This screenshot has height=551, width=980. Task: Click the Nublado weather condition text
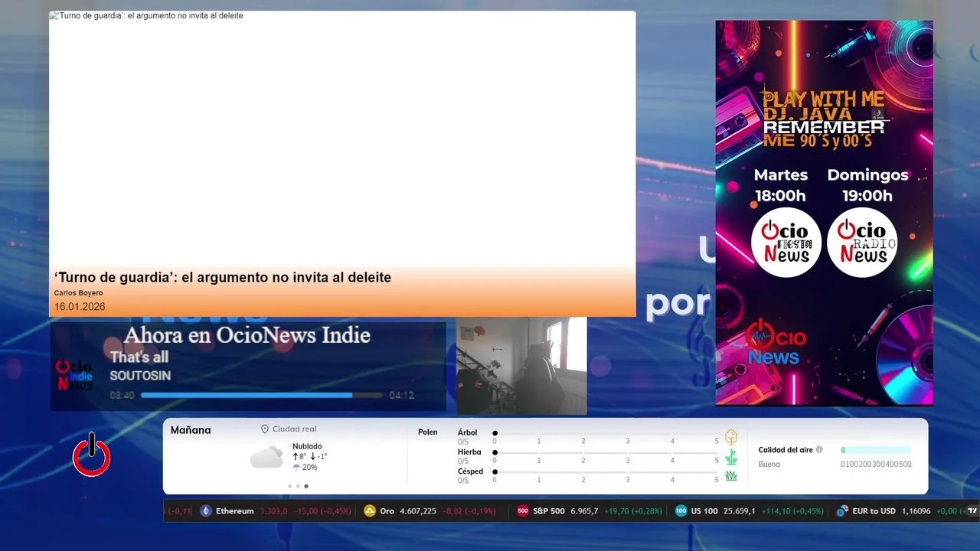pyautogui.click(x=307, y=446)
